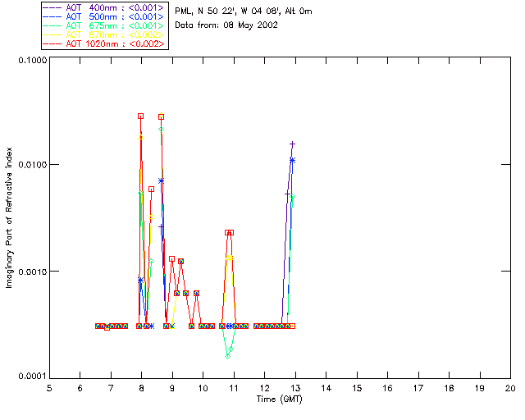Click the x-axis tick label 14
525x420 pixels.
click(x=326, y=388)
